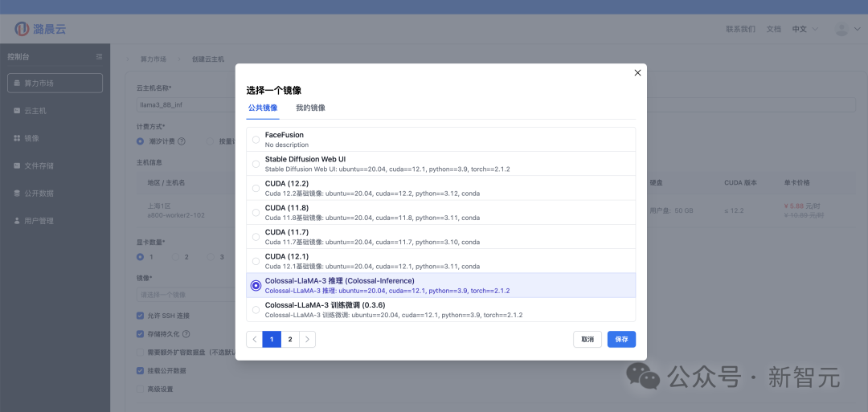The width and height of the screenshot is (868, 412).
Task: Click the 算力市场 sidebar icon
Action: (17, 83)
